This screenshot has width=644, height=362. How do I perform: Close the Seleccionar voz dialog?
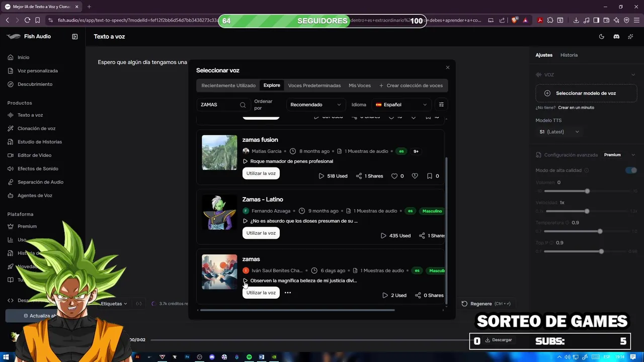click(447, 67)
